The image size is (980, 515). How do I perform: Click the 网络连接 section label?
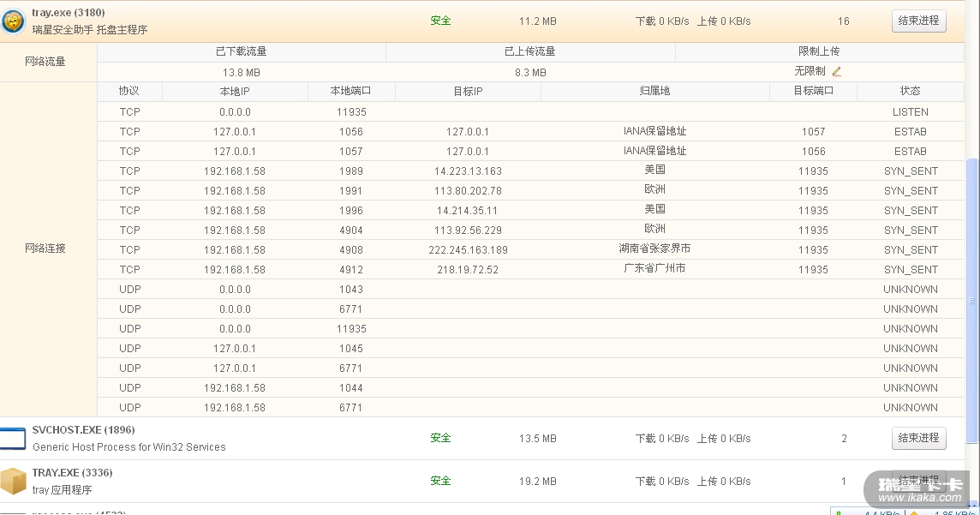45,249
